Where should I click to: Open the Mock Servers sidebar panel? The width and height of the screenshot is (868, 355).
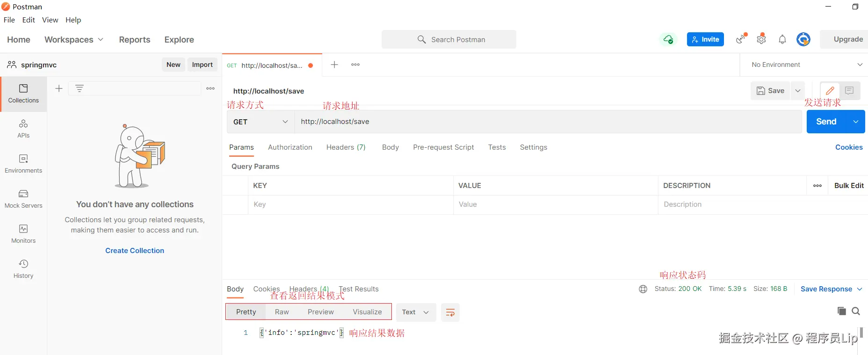pyautogui.click(x=23, y=199)
